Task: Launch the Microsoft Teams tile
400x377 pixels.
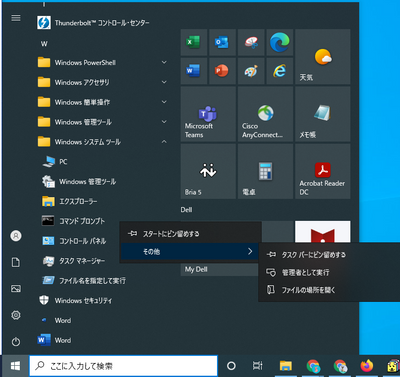Action: (208, 114)
